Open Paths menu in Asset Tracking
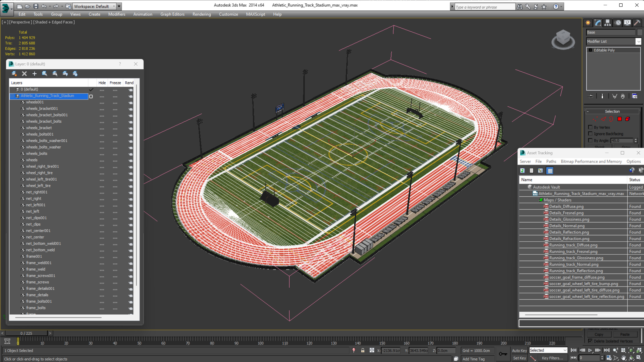 551,161
